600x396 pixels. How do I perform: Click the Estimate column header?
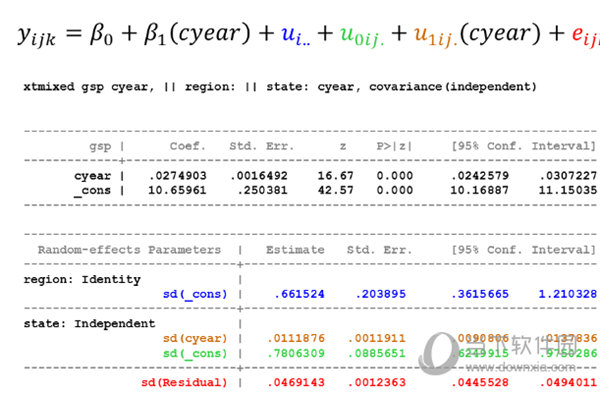(x=295, y=250)
